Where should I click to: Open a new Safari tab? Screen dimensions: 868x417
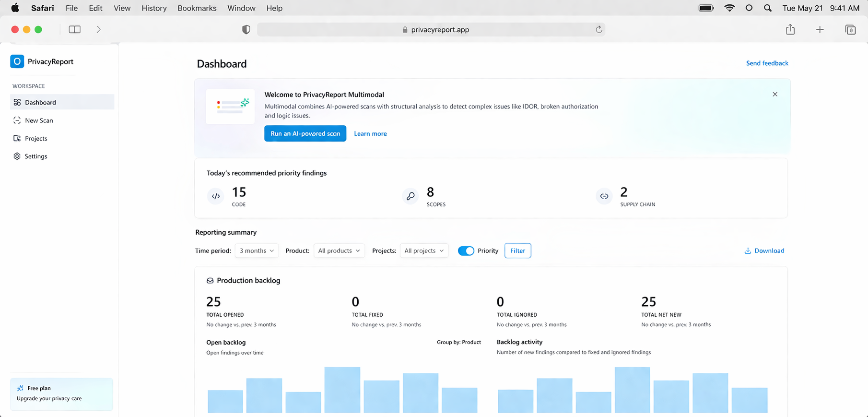[820, 30]
